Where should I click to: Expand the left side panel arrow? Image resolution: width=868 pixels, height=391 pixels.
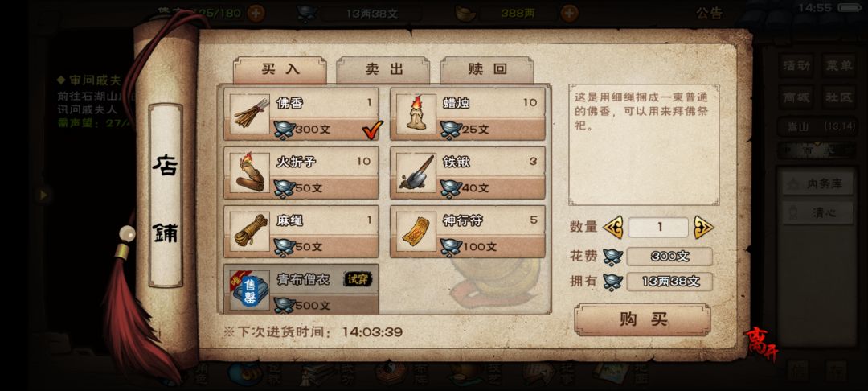click(43, 195)
